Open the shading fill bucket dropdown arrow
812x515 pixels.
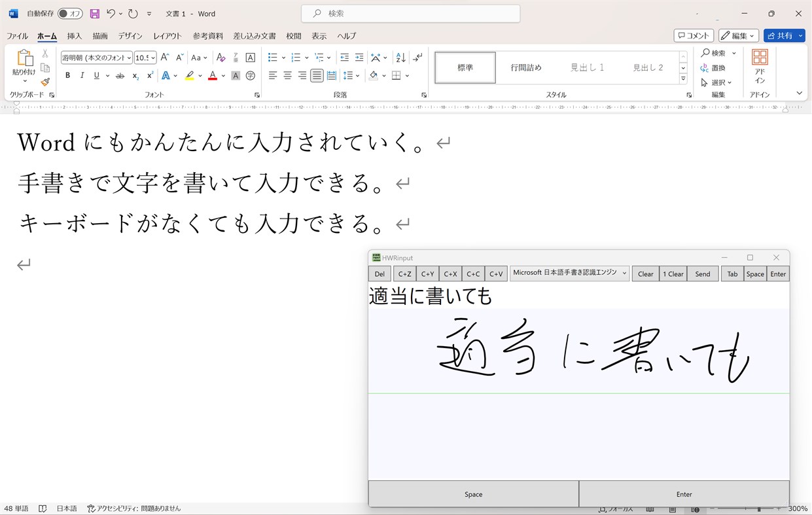(384, 76)
